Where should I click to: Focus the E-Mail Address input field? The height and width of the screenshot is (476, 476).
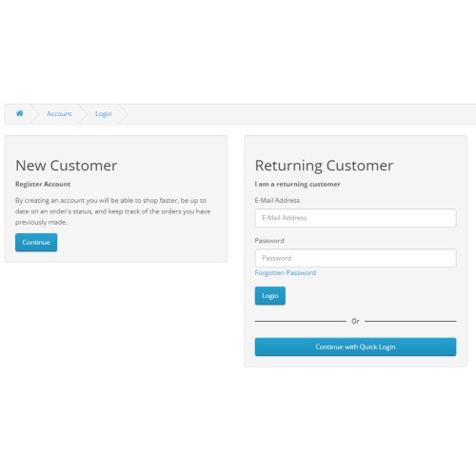click(x=355, y=218)
